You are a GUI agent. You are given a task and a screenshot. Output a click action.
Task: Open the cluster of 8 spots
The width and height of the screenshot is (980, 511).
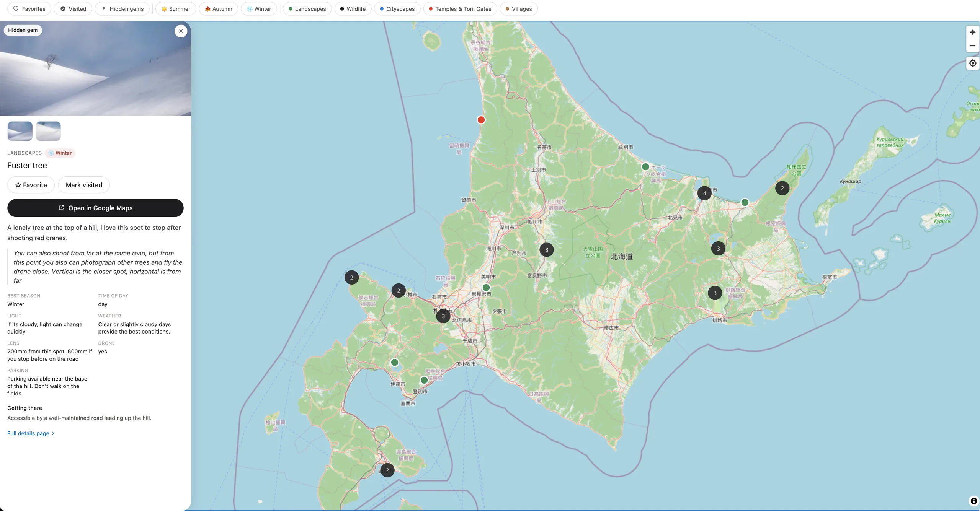(x=547, y=250)
